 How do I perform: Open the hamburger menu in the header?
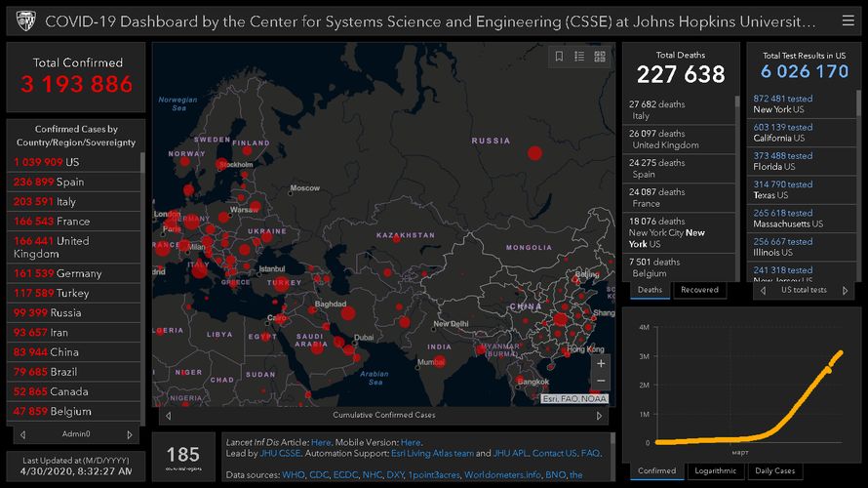(848, 20)
